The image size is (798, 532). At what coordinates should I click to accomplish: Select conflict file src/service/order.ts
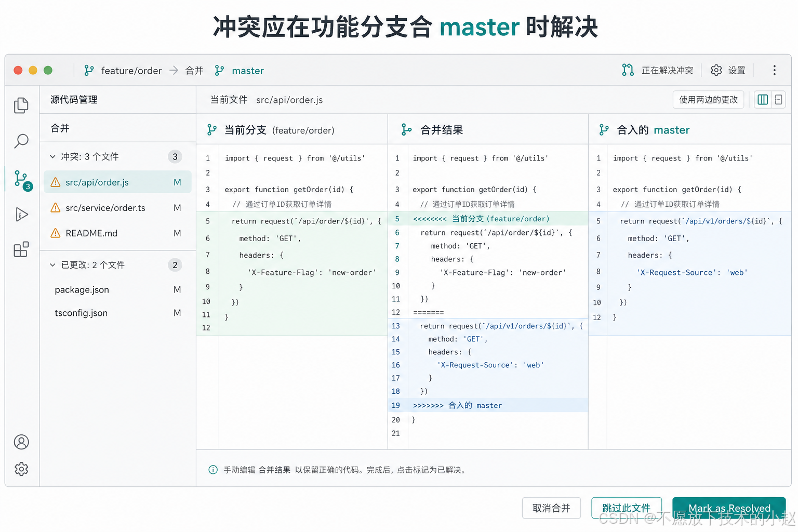coord(117,208)
